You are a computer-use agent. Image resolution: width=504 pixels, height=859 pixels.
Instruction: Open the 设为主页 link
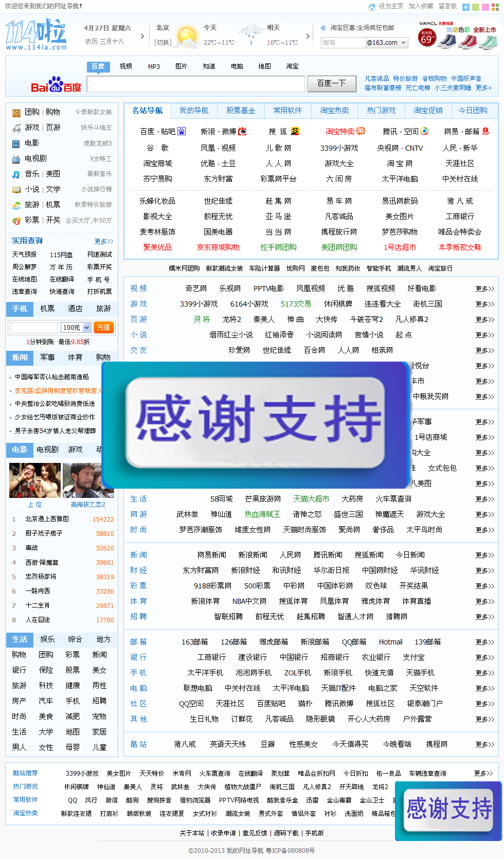[391, 6]
